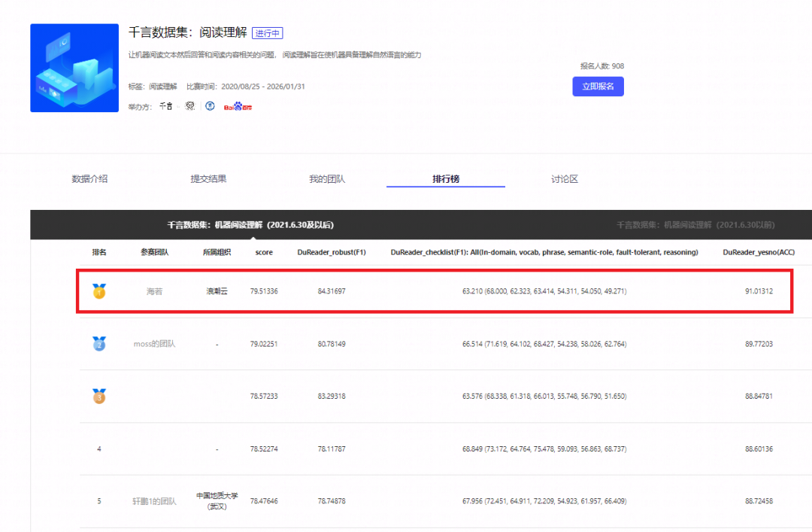The height and width of the screenshot is (532, 812).
Task: Click the 立即报名 button
Action: 598,87
